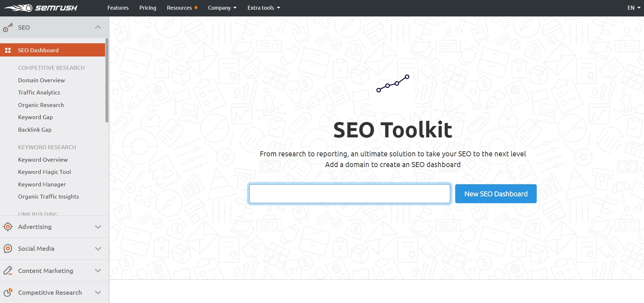The image size is (644, 303).
Task: Open Domain Overview
Action: (x=41, y=80)
